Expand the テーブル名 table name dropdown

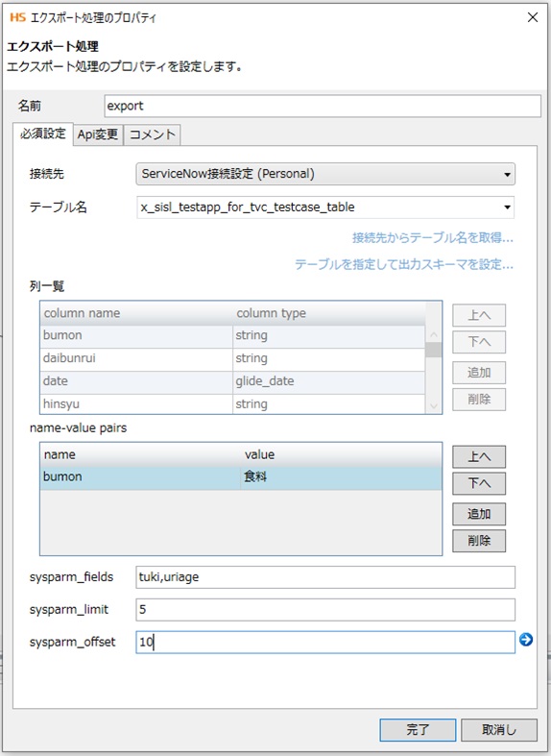(325, 207)
